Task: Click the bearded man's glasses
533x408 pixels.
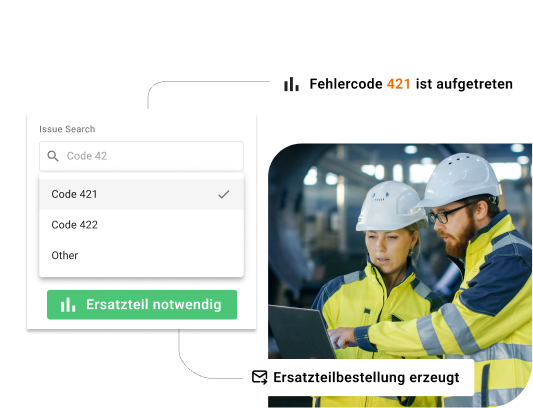Action: pyautogui.click(x=449, y=213)
